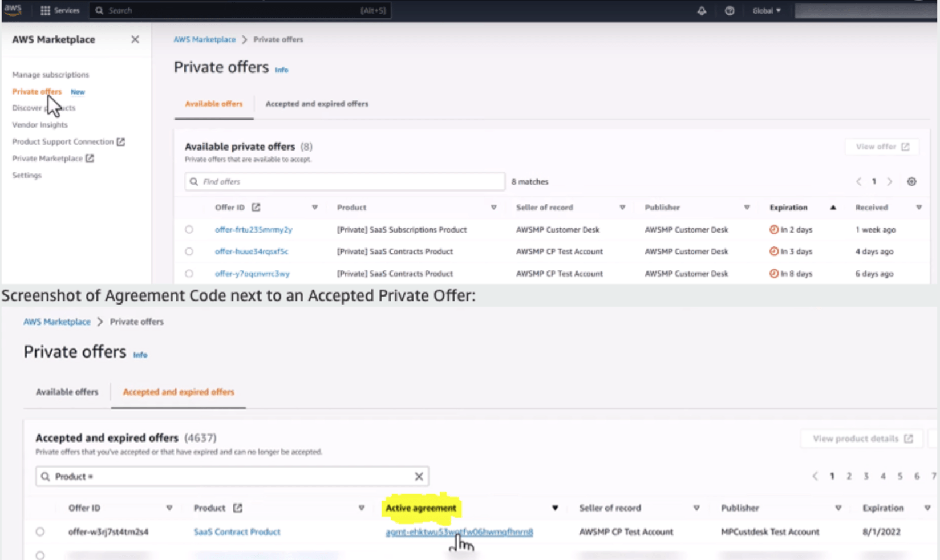Clear the Product filter search field

tap(419, 476)
